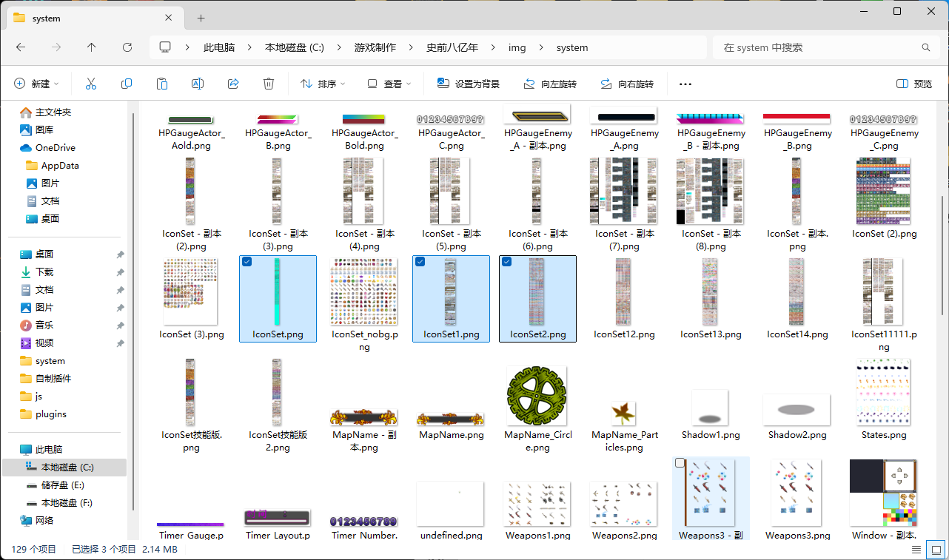The image size is (949, 560).
Task: Expand the chevron before 此电脑 in address bar
Action: (188, 47)
